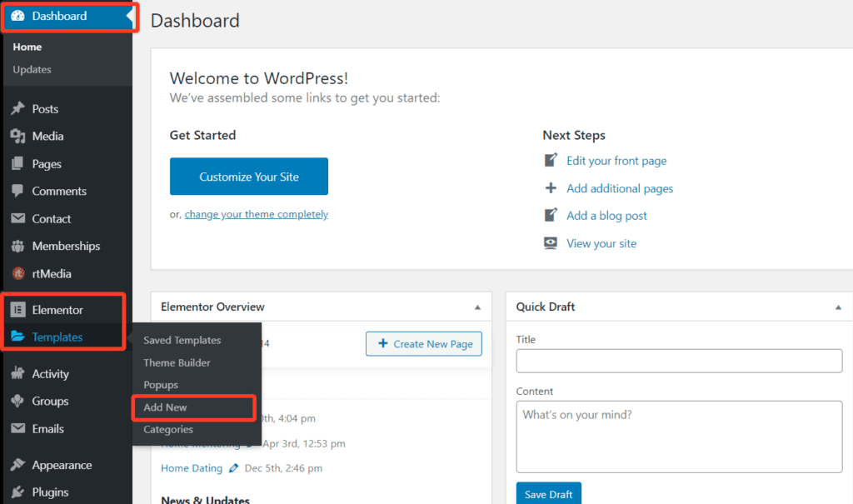The height and width of the screenshot is (504, 853).
Task: Select Home under Dashboard
Action: tap(27, 47)
